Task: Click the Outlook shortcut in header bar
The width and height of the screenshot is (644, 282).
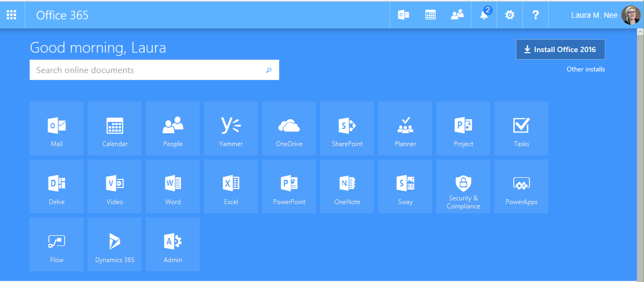Action: click(x=403, y=15)
